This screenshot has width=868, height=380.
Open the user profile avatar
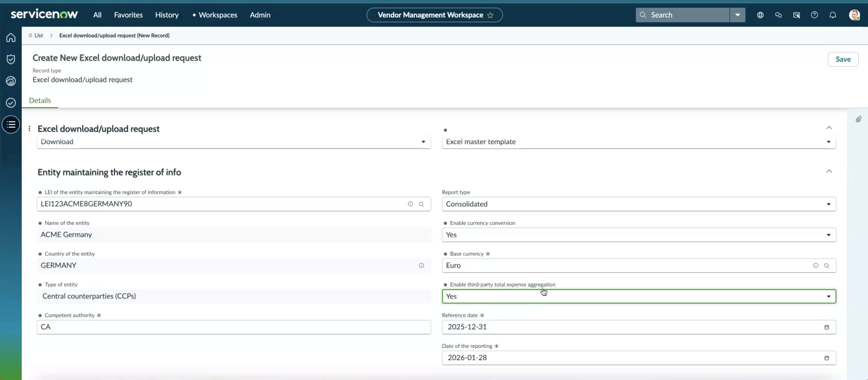pyautogui.click(x=854, y=15)
